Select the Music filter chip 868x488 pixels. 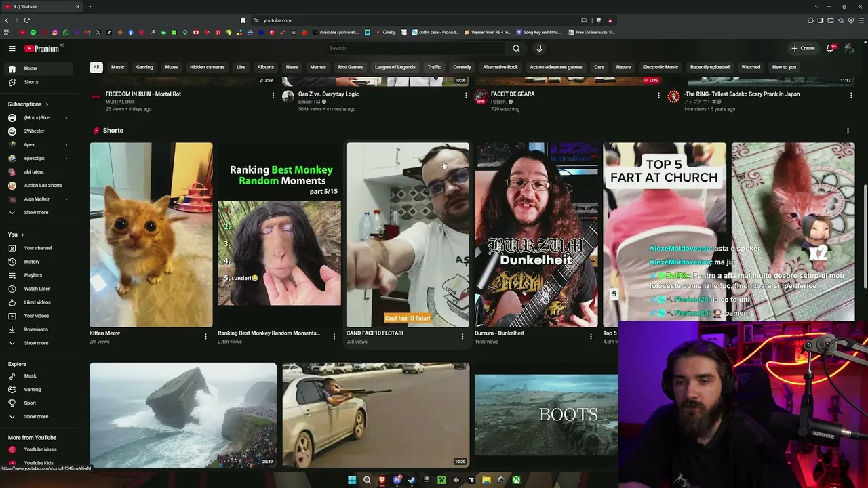tap(118, 67)
